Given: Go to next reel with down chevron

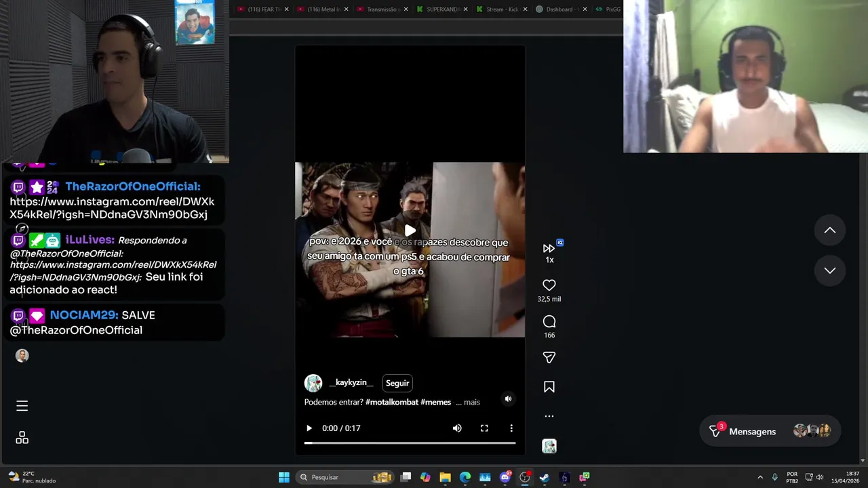Looking at the screenshot, I should (829, 270).
